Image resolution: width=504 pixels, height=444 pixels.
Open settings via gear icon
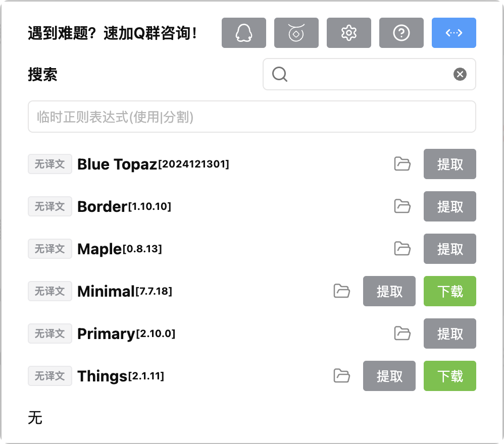pos(349,33)
